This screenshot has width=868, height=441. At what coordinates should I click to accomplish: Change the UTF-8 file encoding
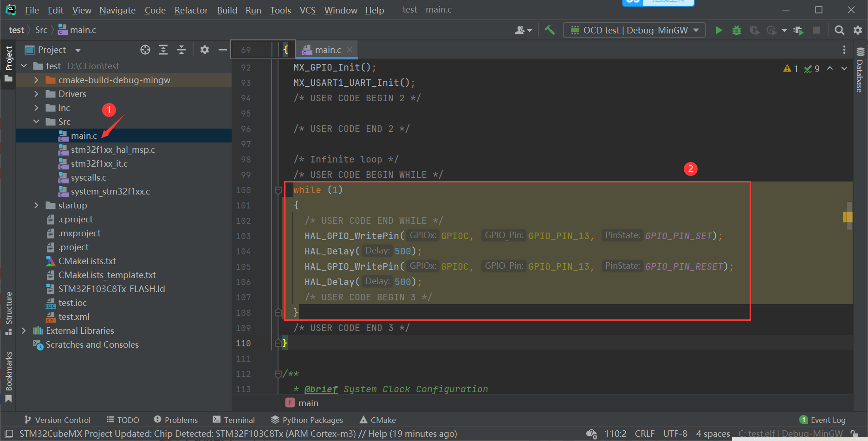click(x=675, y=434)
